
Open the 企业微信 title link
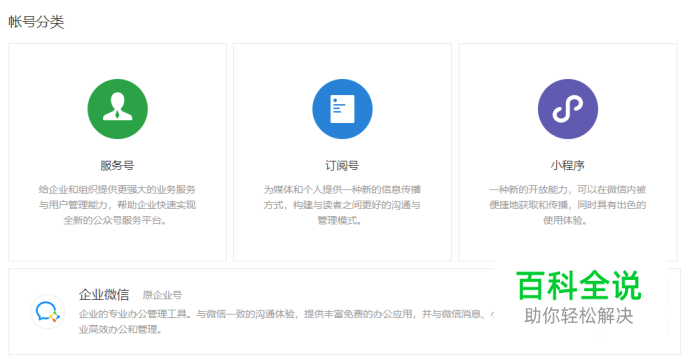[x=104, y=294]
